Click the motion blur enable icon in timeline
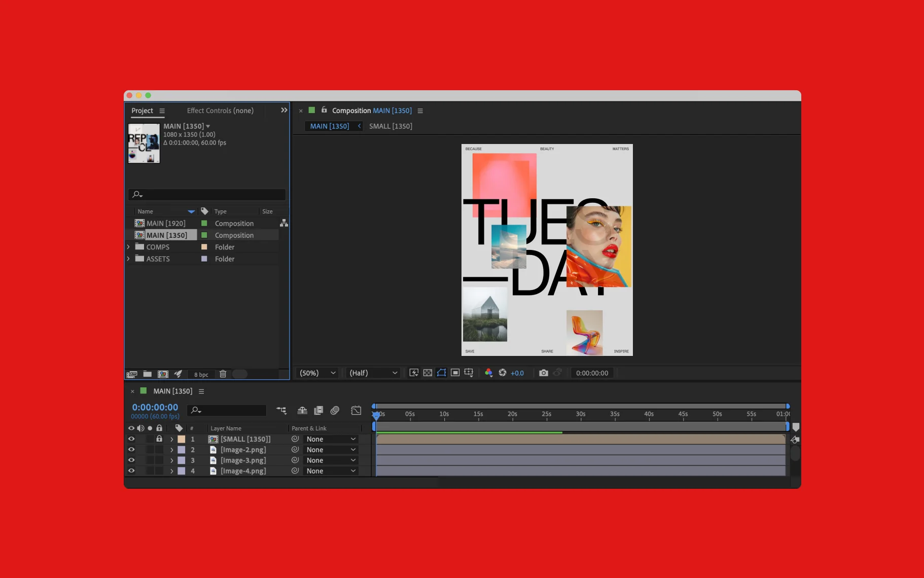The height and width of the screenshot is (578, 924). pos(335,410)
